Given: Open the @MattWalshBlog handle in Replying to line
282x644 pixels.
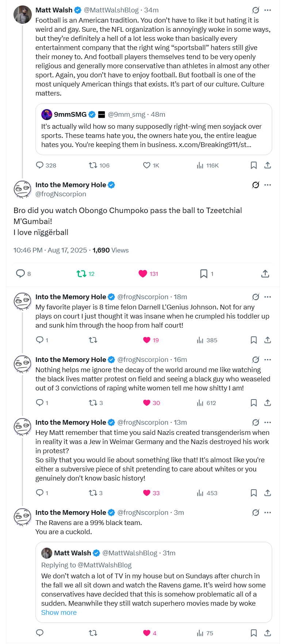Looking at the screenshot, I should [x=104, y=565].
